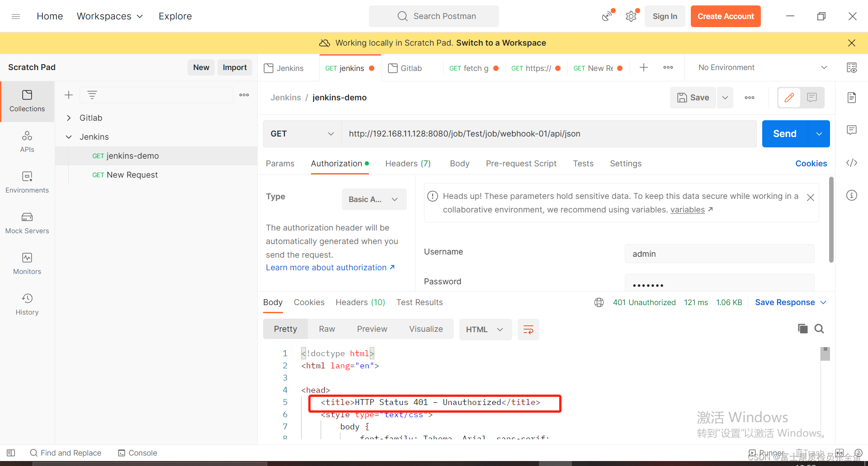Open the Save options dropdown arrow
Image resolution: width=868 pixels, height=466 pixels.
click(725, 98)
